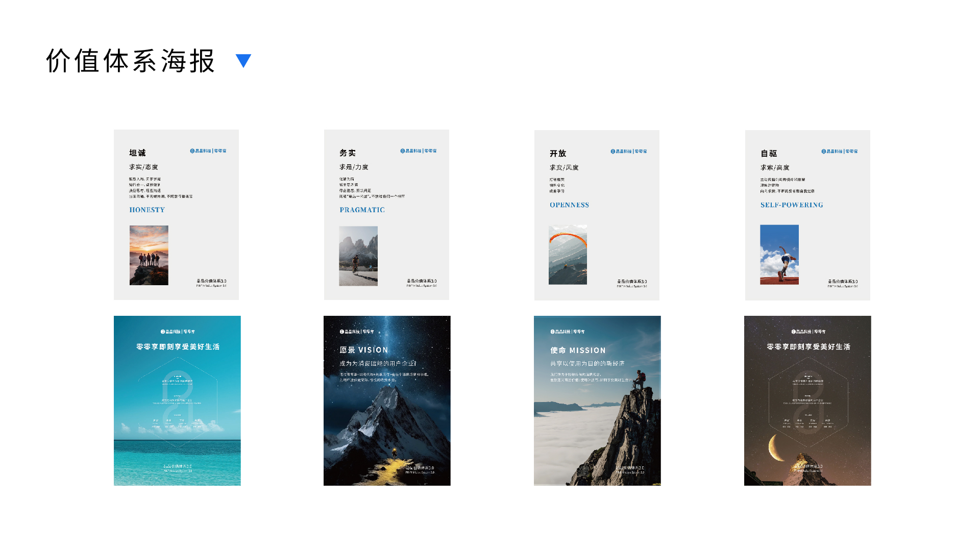This screenshot has height=551, width=980.
Task: Select the 价值体系海报 heading text
Action: 131,61
